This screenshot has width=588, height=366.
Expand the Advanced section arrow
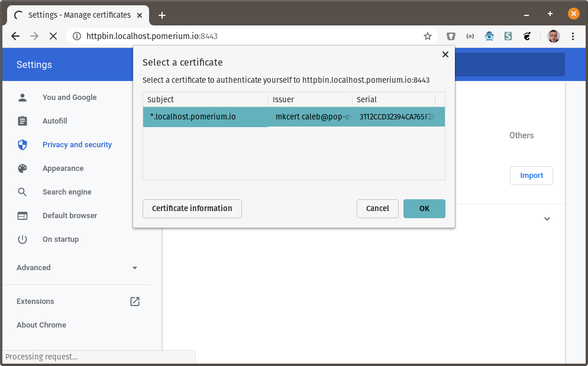coord(135,268)
